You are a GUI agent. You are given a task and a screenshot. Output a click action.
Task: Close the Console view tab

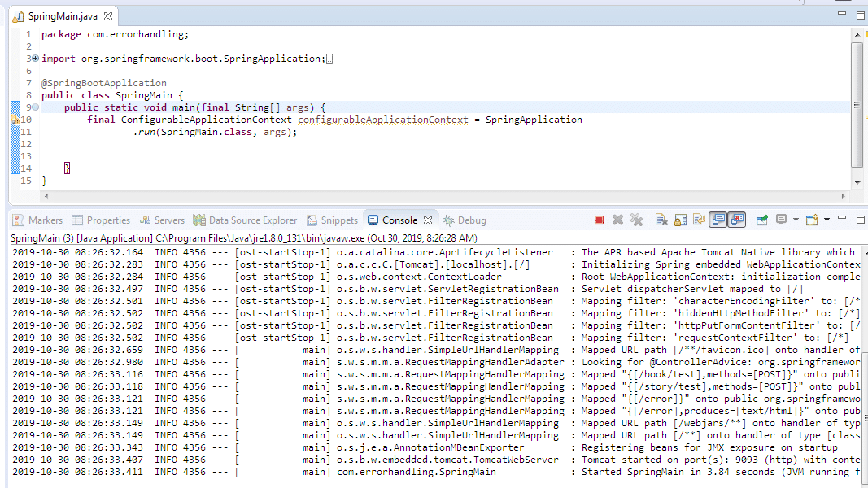(428, 220)
